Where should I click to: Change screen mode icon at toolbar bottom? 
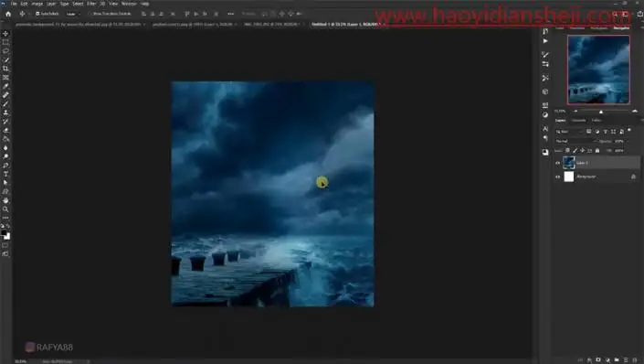click(5, 254)
